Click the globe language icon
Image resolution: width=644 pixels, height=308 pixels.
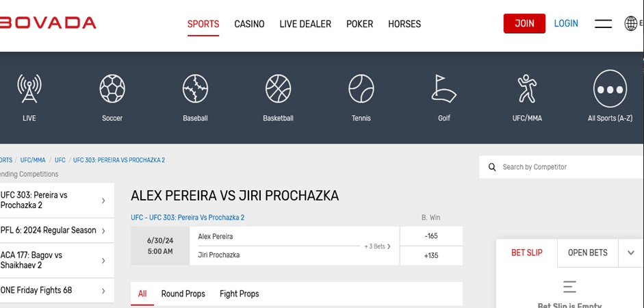point(630,24)
